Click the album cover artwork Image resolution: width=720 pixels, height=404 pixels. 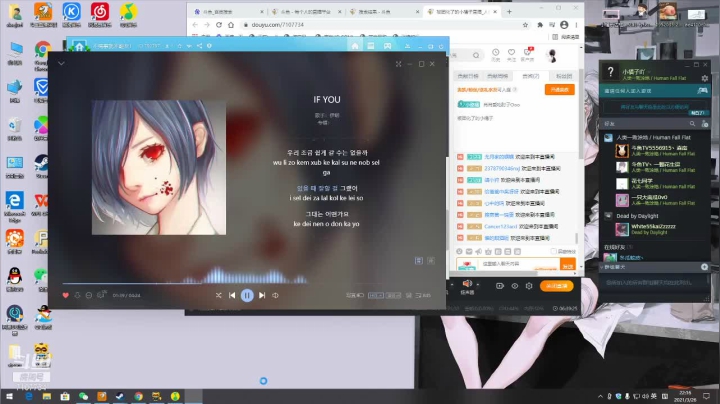(159, 168)
